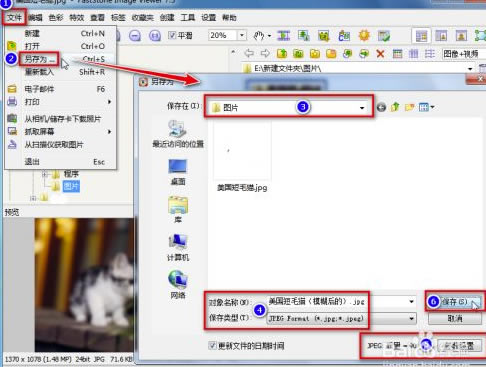Click the actual size magnifier icon
486x367 pixels.
[x=155, y=36]
